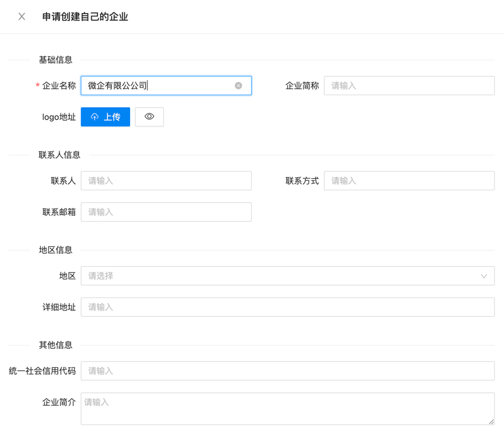Preview the logo via eye icon
The width and height of the screenshot is (504, 433).
click(x=149, y=117)
